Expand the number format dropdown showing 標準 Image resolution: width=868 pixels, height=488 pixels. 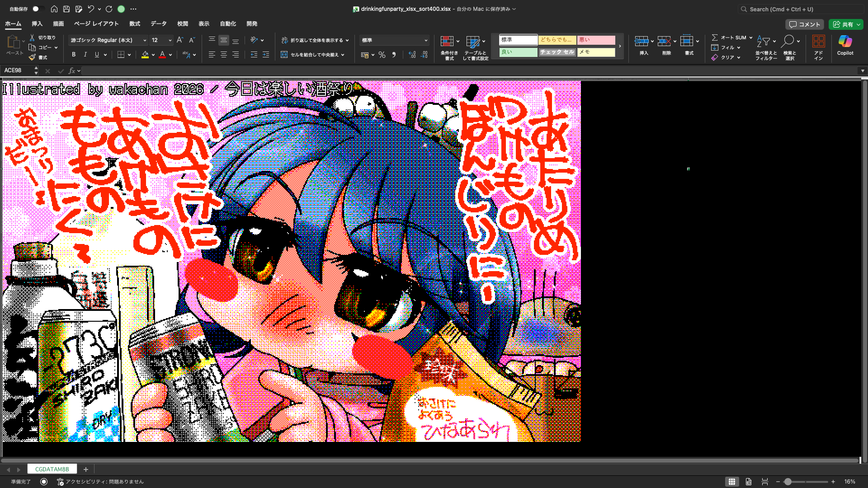[x=425, y=40]
